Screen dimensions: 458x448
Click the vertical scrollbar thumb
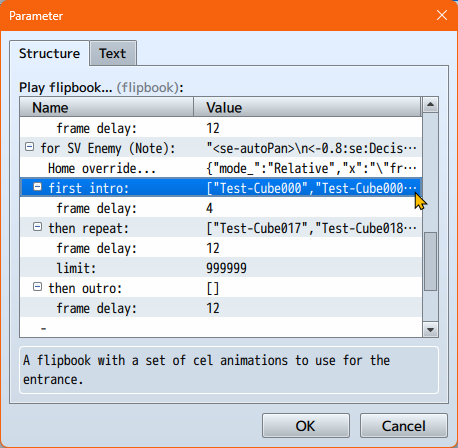click(430, 261)
